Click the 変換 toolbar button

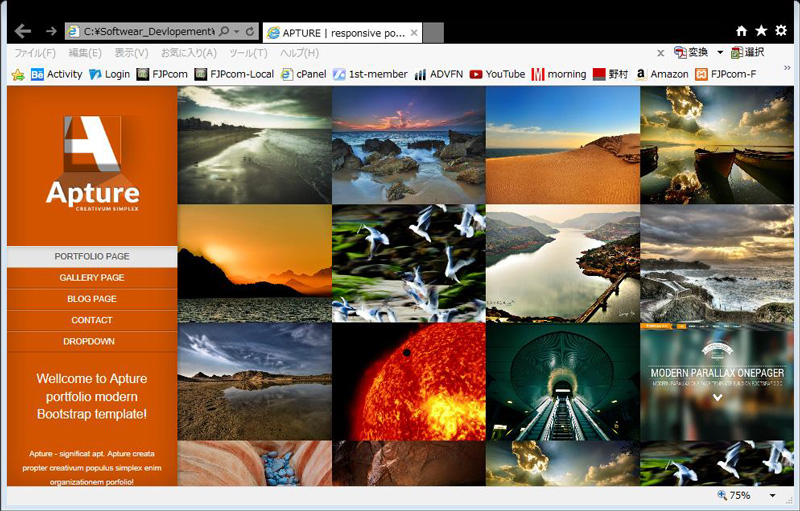[x=691, y=52]
